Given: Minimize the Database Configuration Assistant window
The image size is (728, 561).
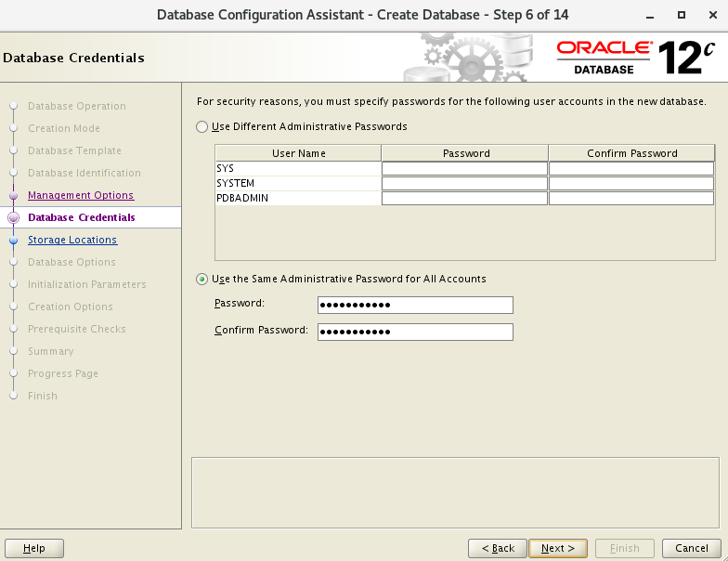Looking at the screenshot, I should coord(650,16).
